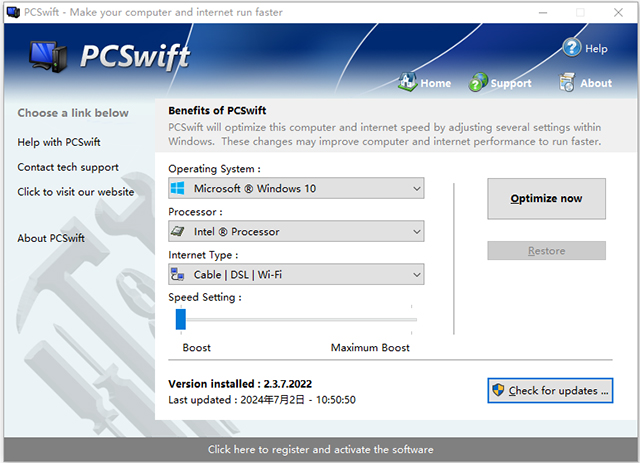The height and width of the screenshot is (463, 640).
Task: Click the Optimize now button
Action: tap(546, 199)
